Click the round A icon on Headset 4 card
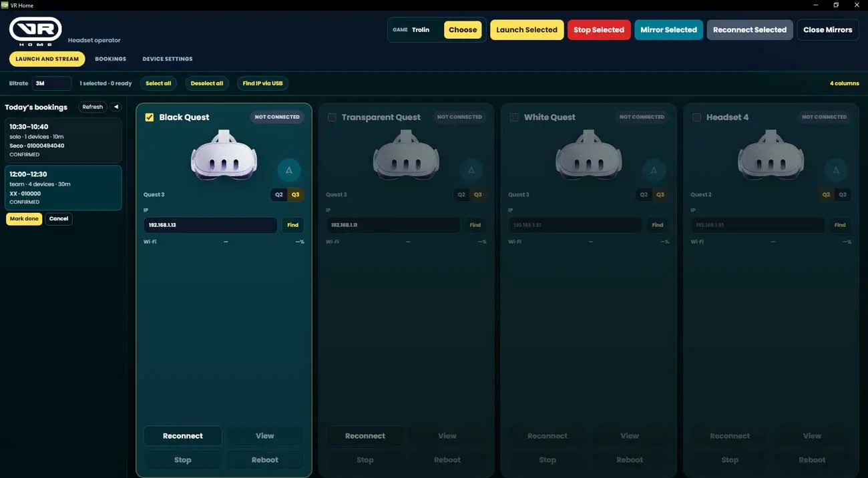The height and width of the screenshot is (478, 868). [x=836, y=170]
